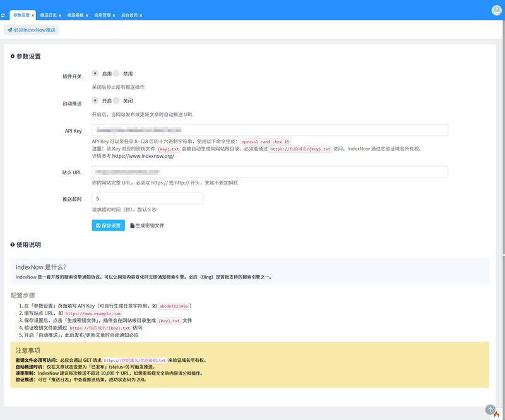
Task: Select 禁用 for 插件开关
Action: click(x=116, y=73)
